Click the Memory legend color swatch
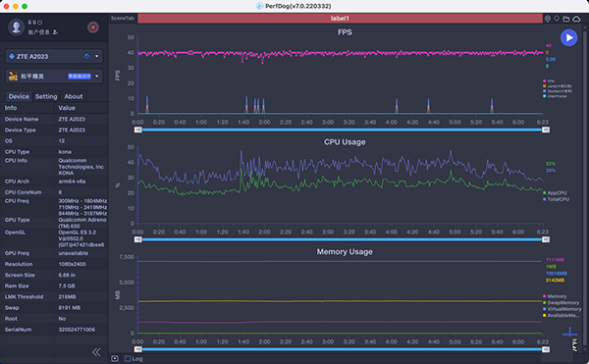The height and width of the screenshot is (364, 589). coord(544,296)
